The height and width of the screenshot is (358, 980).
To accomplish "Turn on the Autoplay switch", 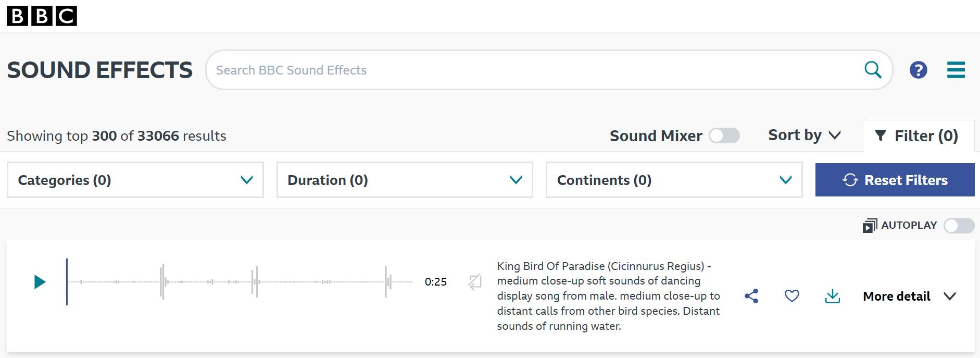I will click(x=959, y=226).
